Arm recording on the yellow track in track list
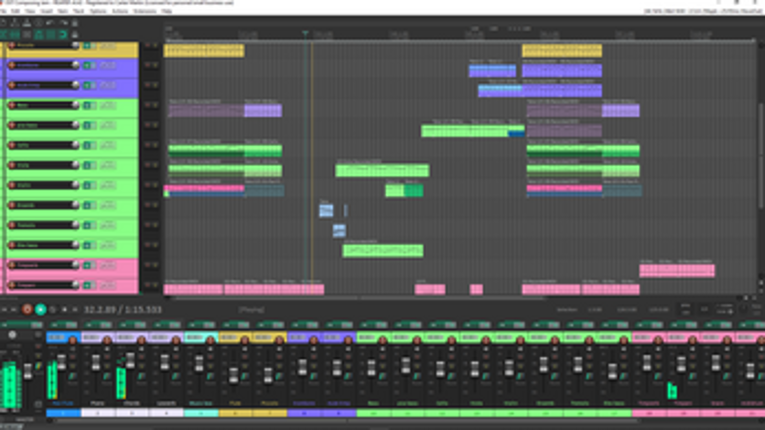765x430 pixels. point(12,45)
